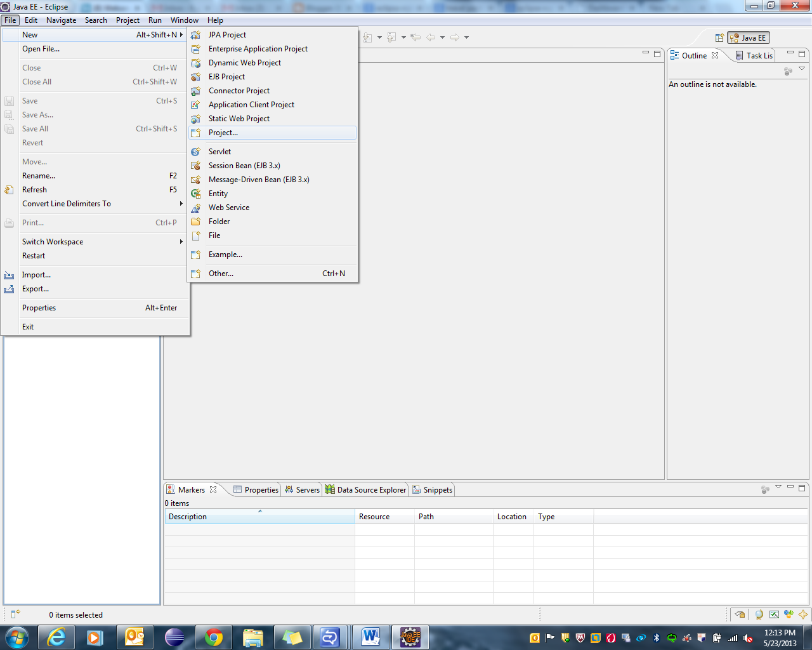Open the Window menu in menu bar
The height and width of the screenshot is (650, 812).
[185, 20]
